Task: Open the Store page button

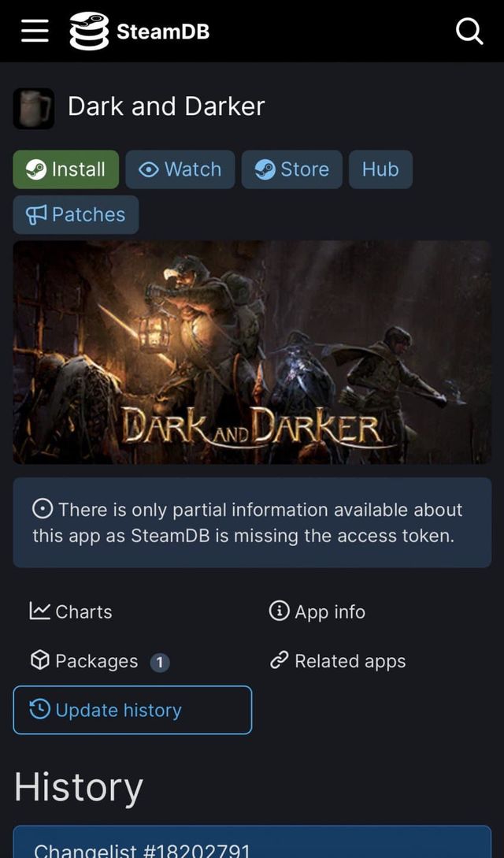Action: [x=291, y=169]
